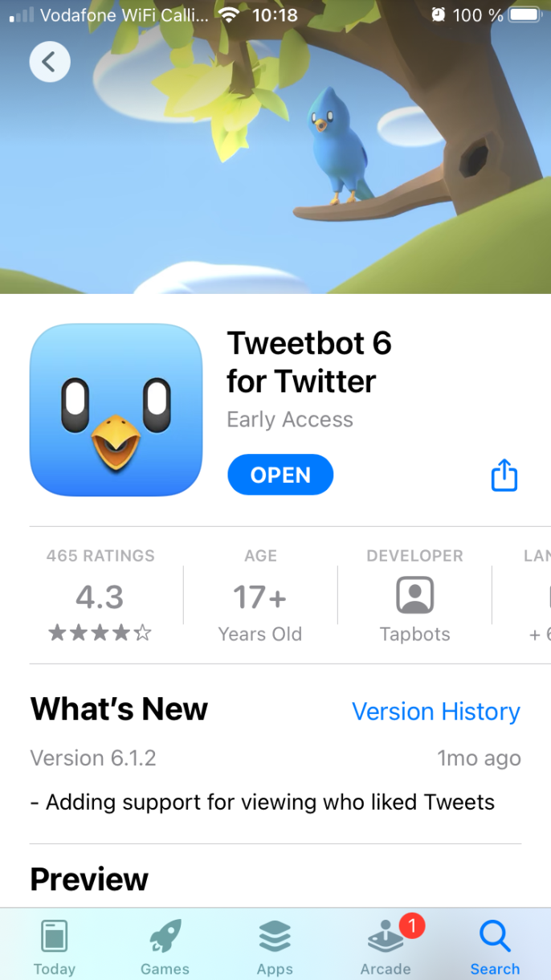
Task: Tap the battery indicator in status bar
Action: coord(527,14)
